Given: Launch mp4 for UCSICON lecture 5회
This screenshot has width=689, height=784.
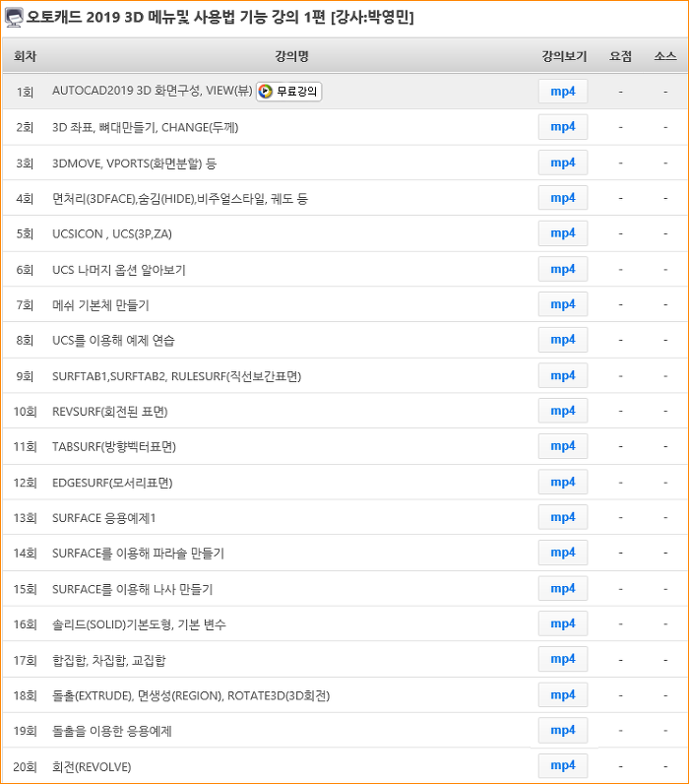Looking at the screenshot, I should 563,233.
